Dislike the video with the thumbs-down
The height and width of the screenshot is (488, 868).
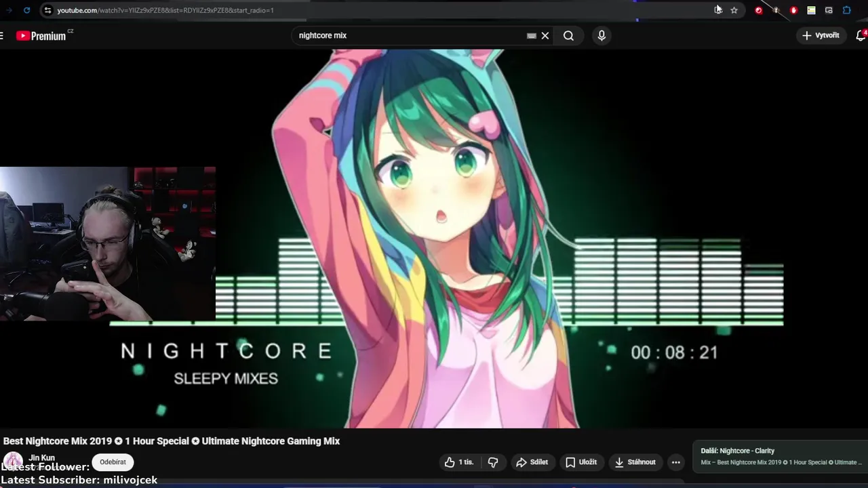[x=493, y=462]
